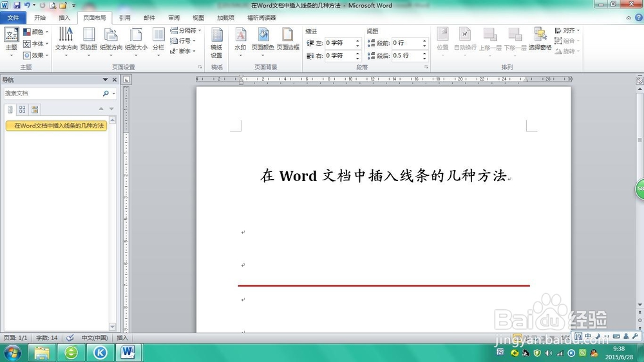Click the 段后 spacing after field
The width and height of the screenshot is (644, 362).
coord(406,55)
